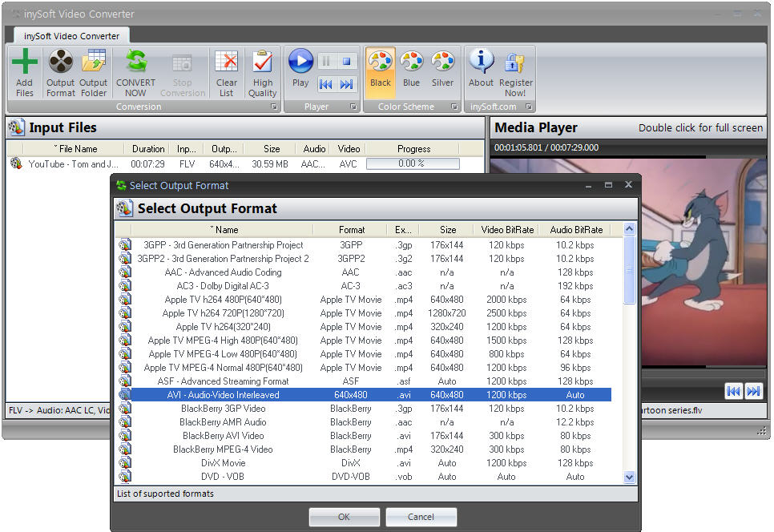Click format list scroll up arrow
Image resolution: width=774 pixels, height=532 pixels.
[629, 228]
